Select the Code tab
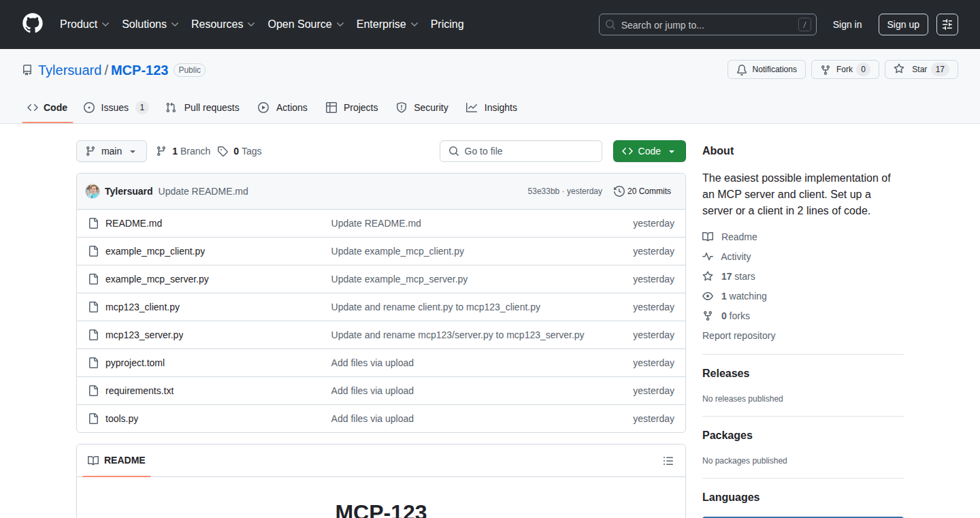This screenshot has width=980, height=518. point(48,108)
